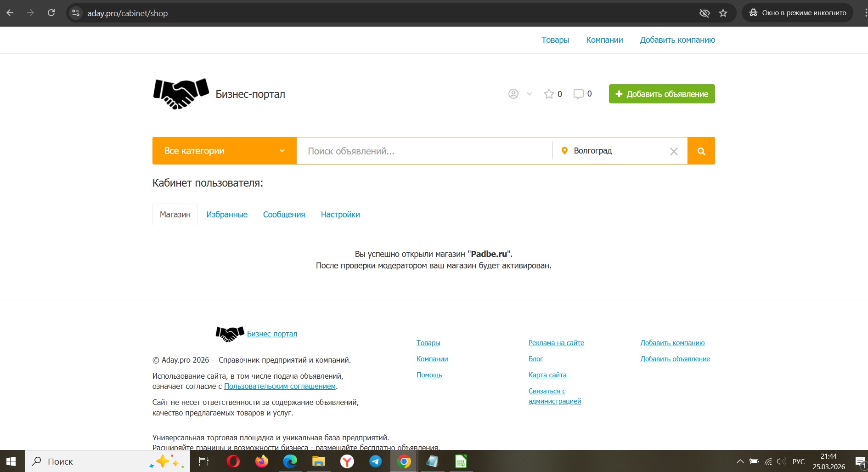Screen dimensions: 868x472
Task: Click the footer Компании link
Action: 432,359
